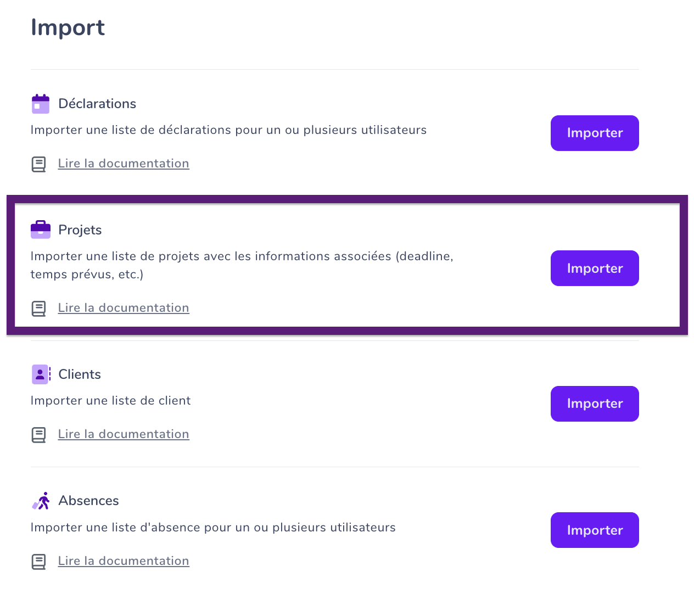Viewport: 694px width, 616px height.
Task: Open Lire la documentation for Projets
Action: point(124,308)
